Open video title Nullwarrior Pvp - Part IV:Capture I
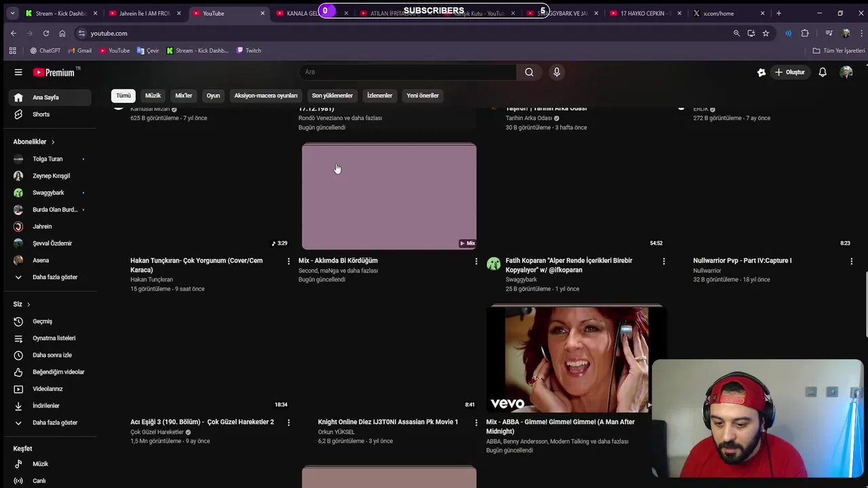Image resolution: width=868 pixels, height=488 pixels. 743,260
